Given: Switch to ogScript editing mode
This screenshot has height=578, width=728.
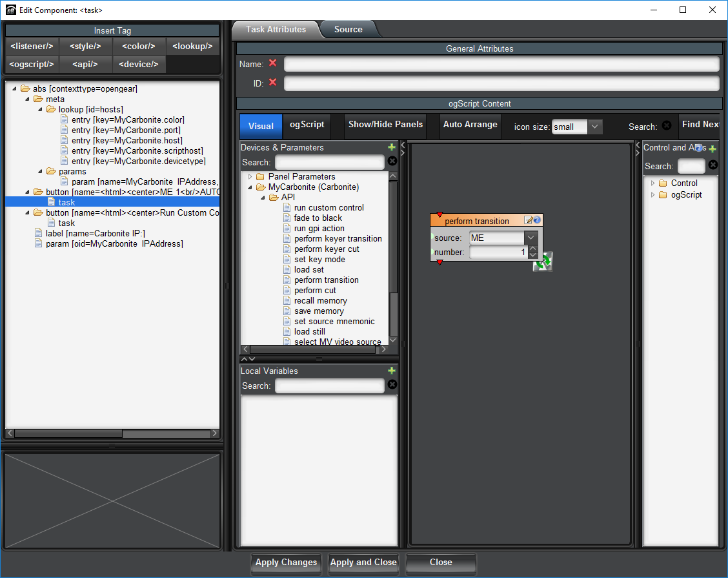Looking at the screenshot, I should 307,125.
